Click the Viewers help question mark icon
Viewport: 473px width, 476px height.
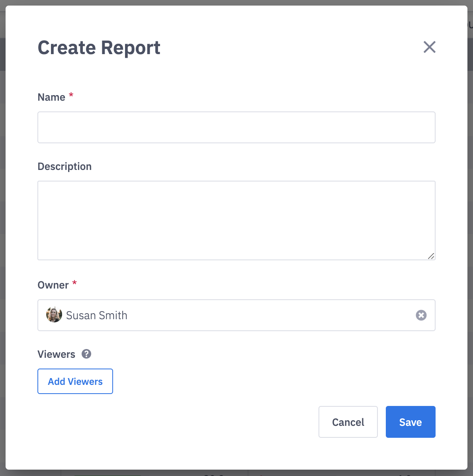(86, 354)
